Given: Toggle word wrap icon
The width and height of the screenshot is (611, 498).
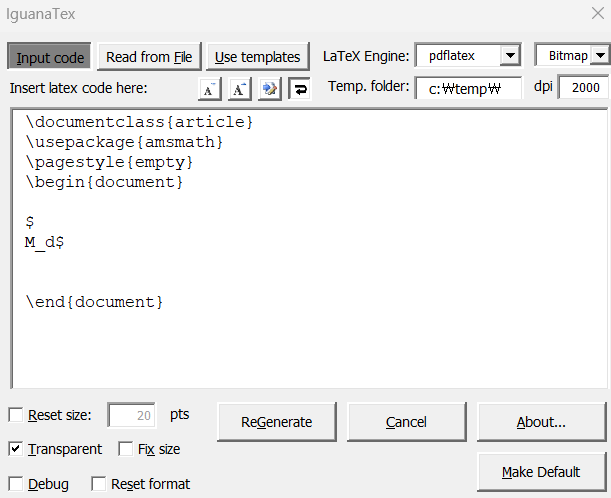Looking at the screenshot, I should click(300, 89).
